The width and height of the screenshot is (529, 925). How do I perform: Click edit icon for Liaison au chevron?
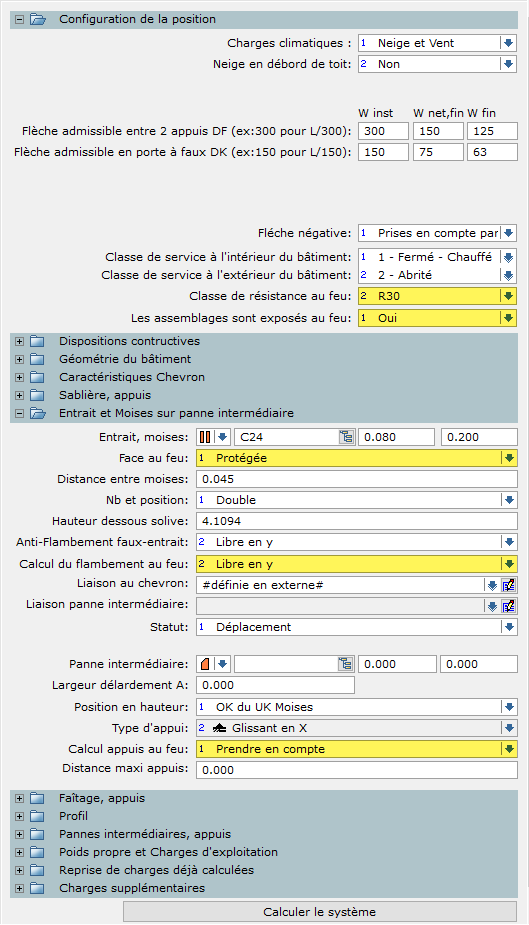[508, 585]
